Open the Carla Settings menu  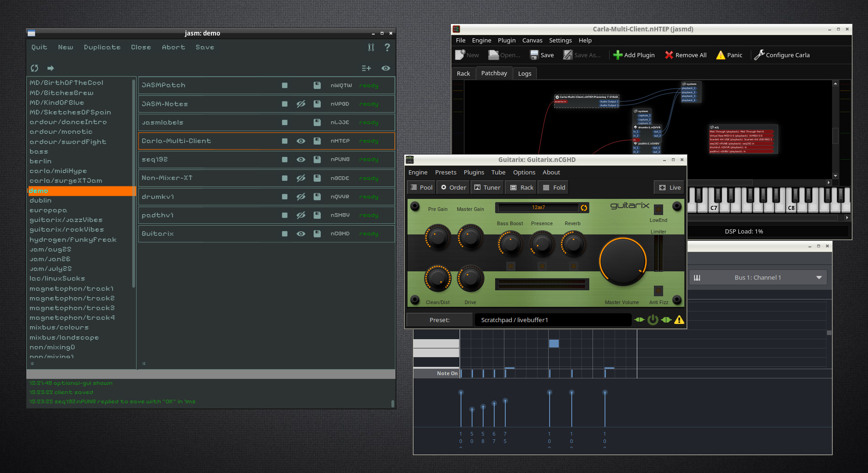point(561,41)
